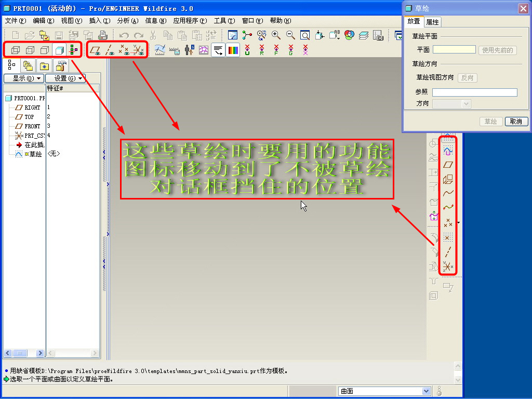Click the refit to screen icon
The image size is (532, 399).
[305, 35]
